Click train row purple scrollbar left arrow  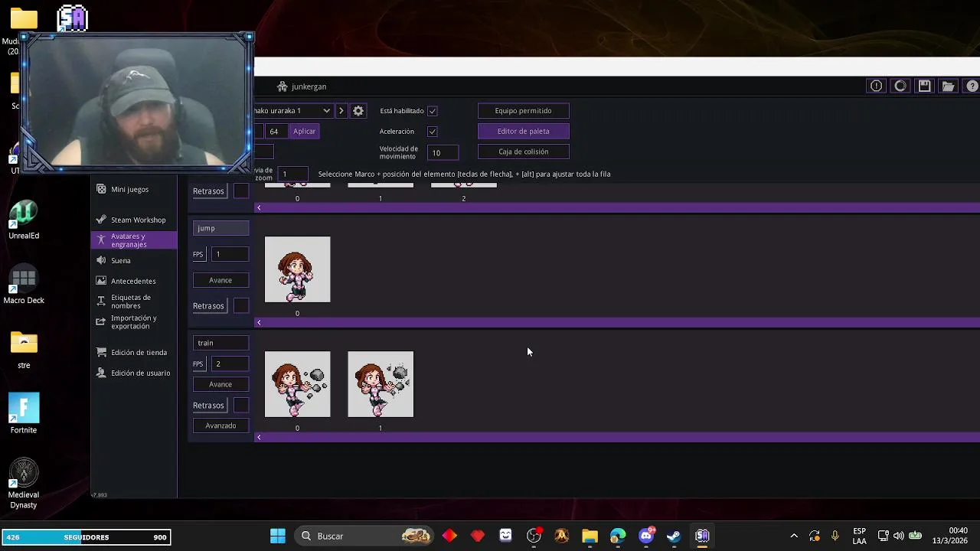tap(259, 437)
